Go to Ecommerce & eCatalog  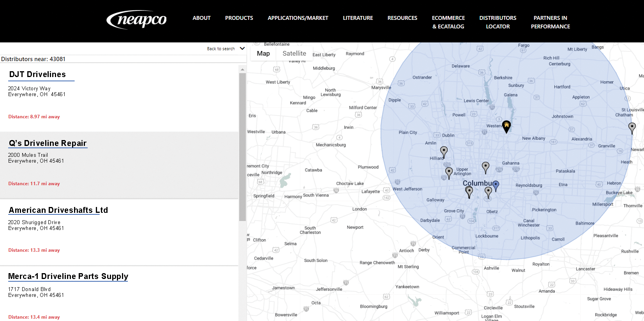[x=448, y=22]
